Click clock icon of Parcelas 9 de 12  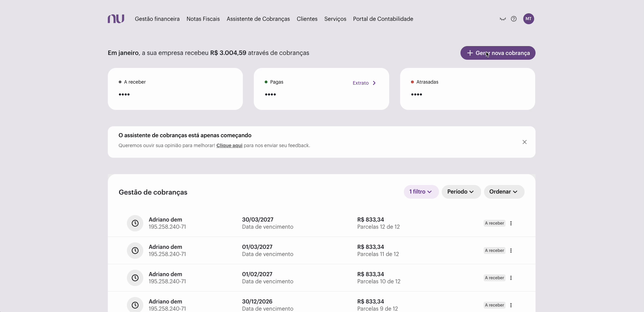pos(135,305)
